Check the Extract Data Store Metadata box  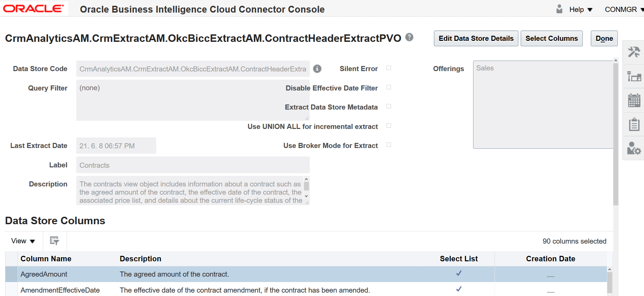point(389,106)
